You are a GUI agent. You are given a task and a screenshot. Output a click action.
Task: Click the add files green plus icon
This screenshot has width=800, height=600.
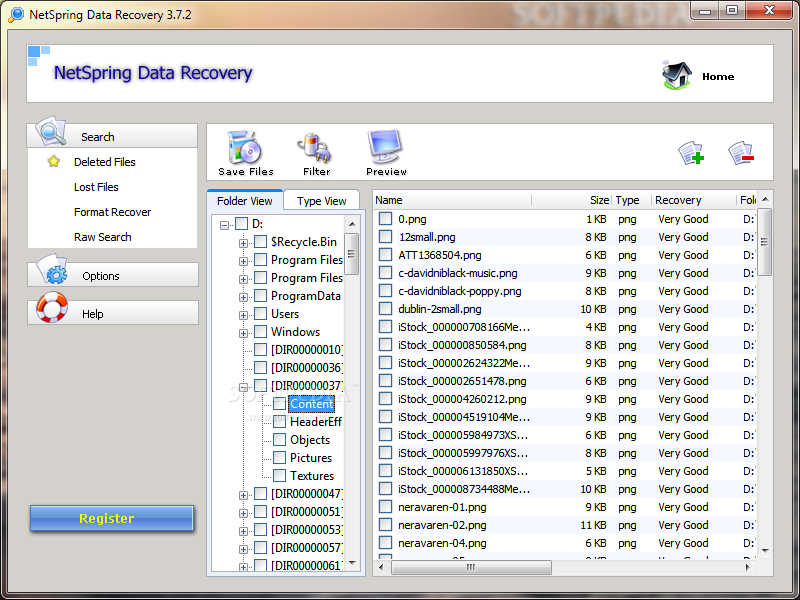pos(691,153)
